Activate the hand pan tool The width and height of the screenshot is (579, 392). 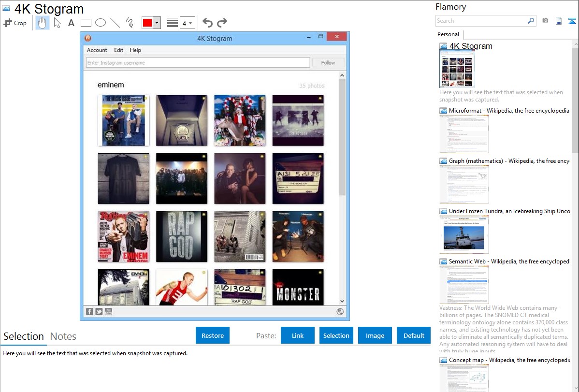pos(42,23)
